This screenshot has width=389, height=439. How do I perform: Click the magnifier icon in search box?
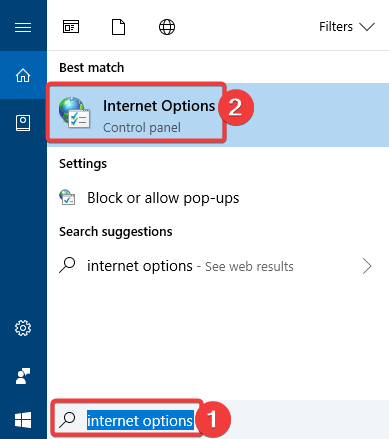(x=67, y=419)
